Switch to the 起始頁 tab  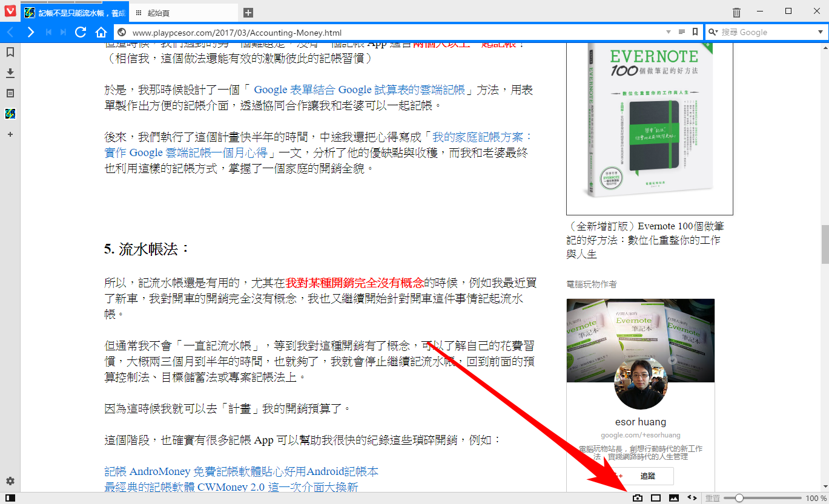coord(183,13)
